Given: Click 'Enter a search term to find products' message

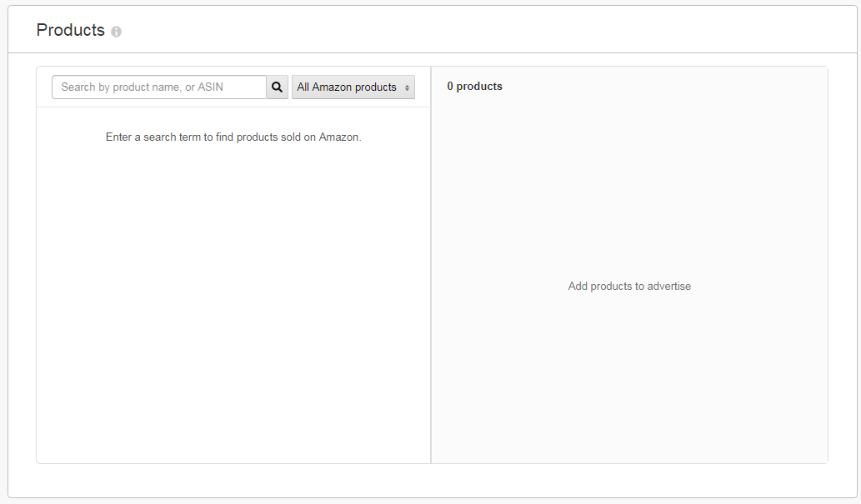Looking at the screenshot, I should [233, 137].
